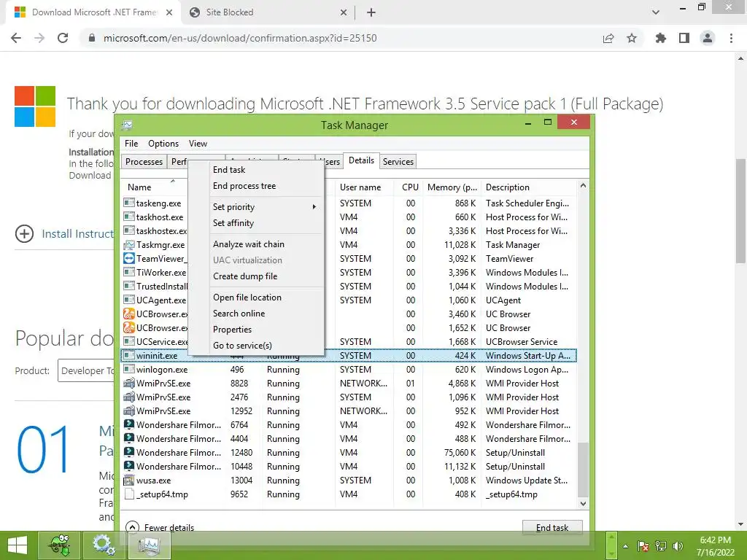747x560 pixels.
Task: Sort by CPU column header
Action: [410, 187]
